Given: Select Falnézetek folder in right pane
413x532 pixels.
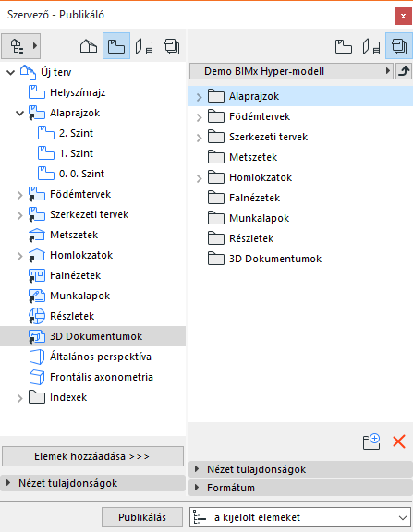Looking at the screenshot, I should pos(244,199).
